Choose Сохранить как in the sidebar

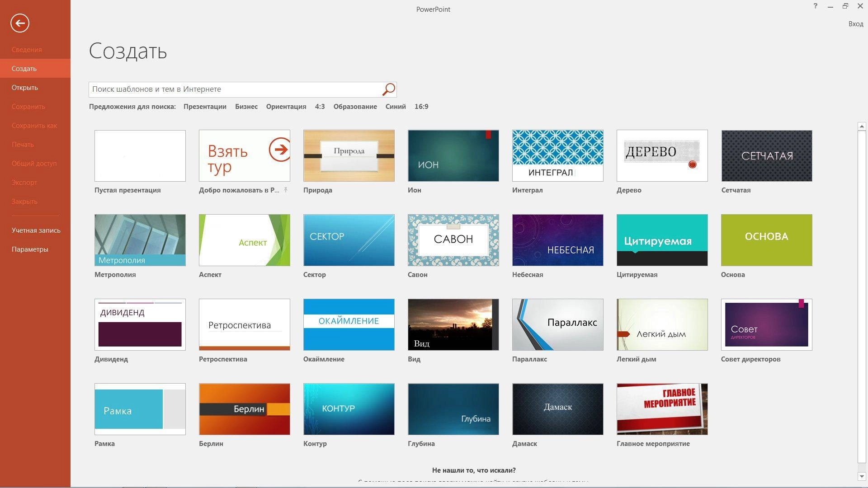pos(34,126)
